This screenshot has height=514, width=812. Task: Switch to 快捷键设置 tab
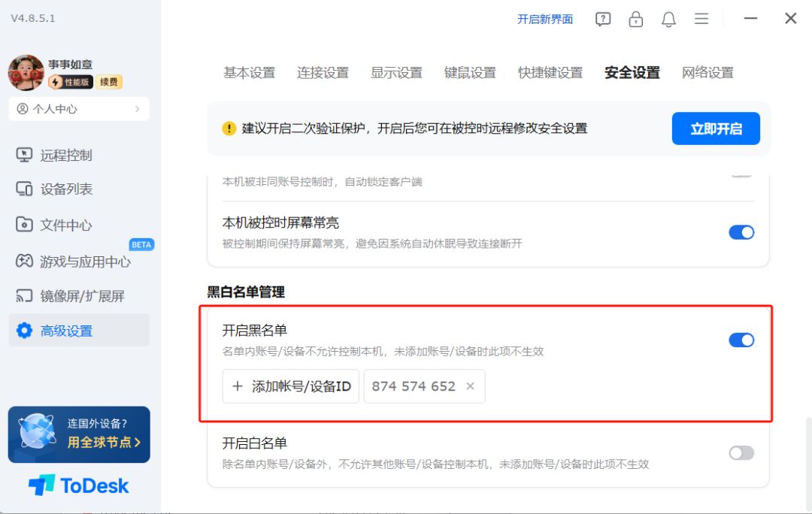tap(550, 72)
